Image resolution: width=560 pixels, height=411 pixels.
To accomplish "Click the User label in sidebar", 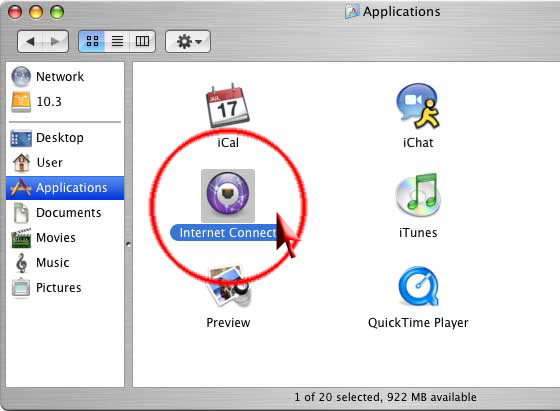I will [x=50, y=162].
